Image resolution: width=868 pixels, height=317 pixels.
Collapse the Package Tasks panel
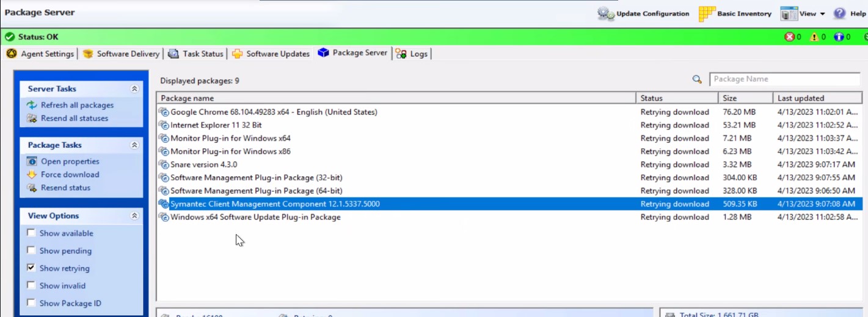click(134, 145)
